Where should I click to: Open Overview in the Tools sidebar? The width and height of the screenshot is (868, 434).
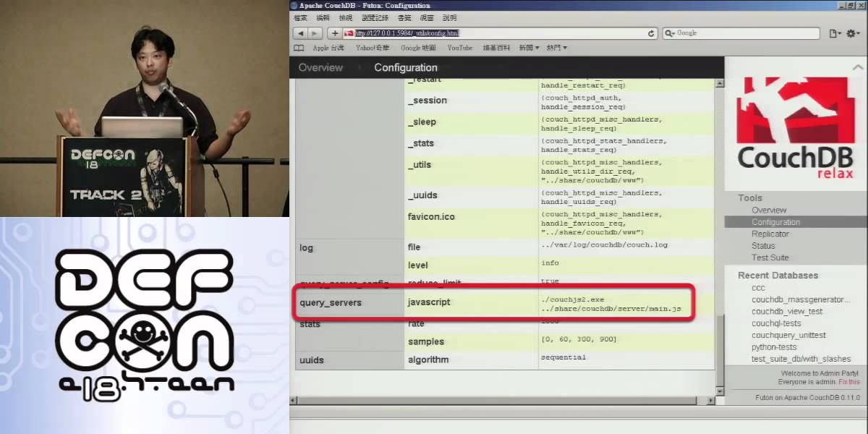click(769, 210)
